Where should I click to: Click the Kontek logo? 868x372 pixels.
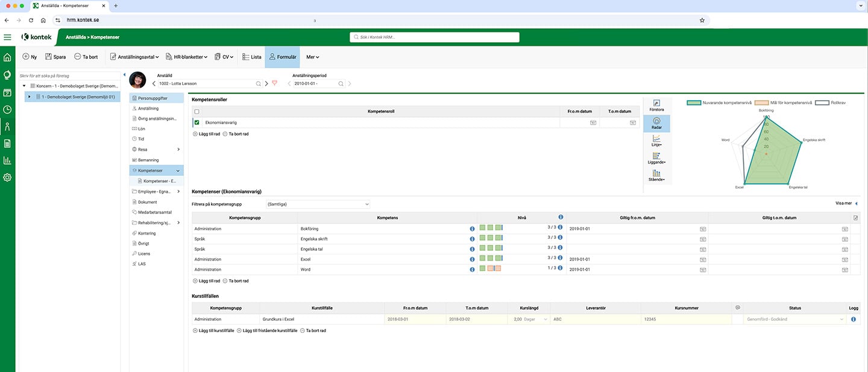(37, 37)
